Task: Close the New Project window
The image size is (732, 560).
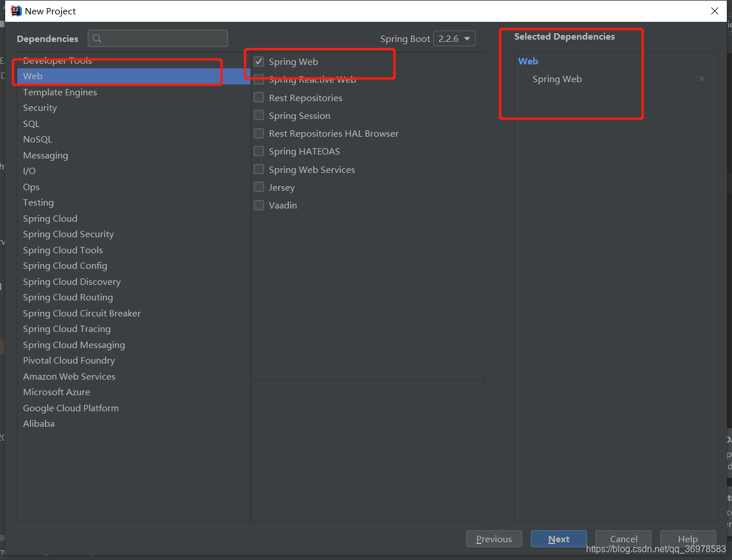Action: pos(715,11)
